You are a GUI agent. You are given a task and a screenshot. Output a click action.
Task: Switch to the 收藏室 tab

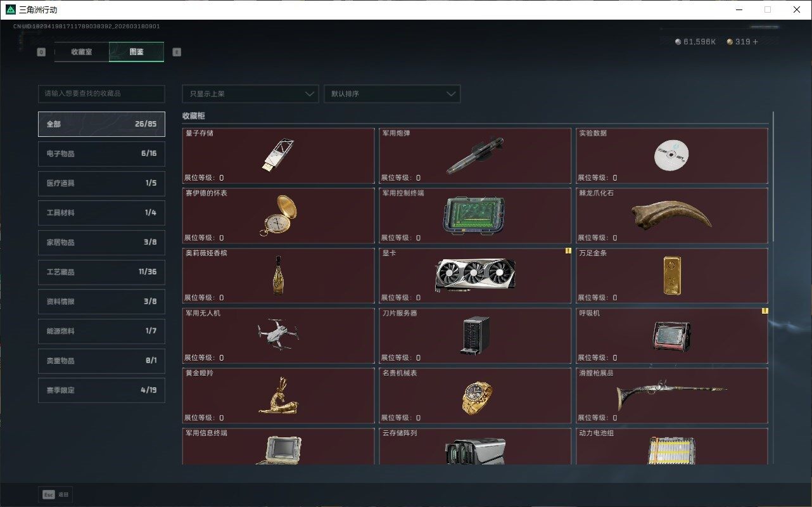click(82, 52)
